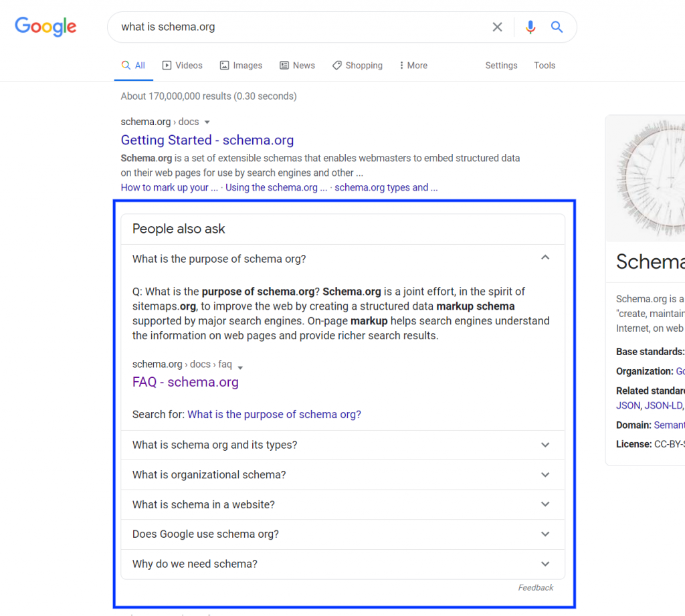Switch to the Videos tab
Viewport: 685px width, 616px height.
pos(182,66)
